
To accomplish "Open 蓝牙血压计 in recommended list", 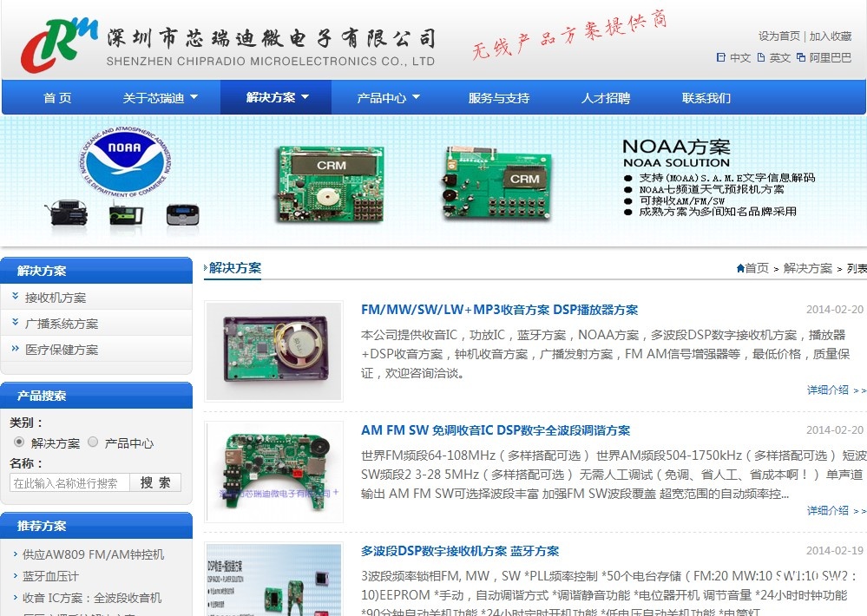I will 50,576.
